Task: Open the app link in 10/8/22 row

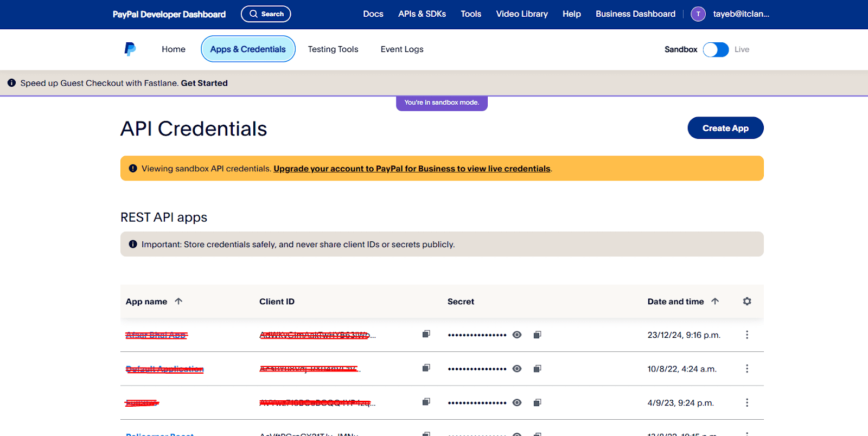Action: point(164,369)
